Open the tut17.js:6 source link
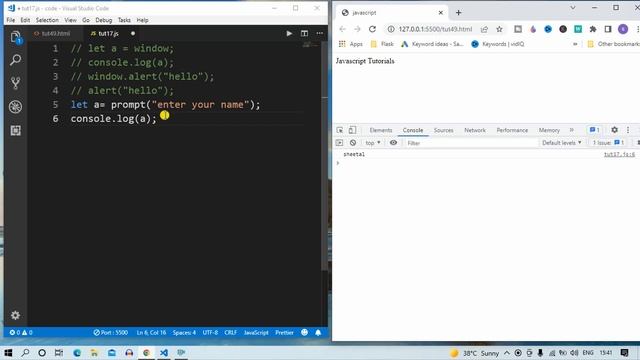The height and width of the screenshot is (360, 640). tap(619, 154)
